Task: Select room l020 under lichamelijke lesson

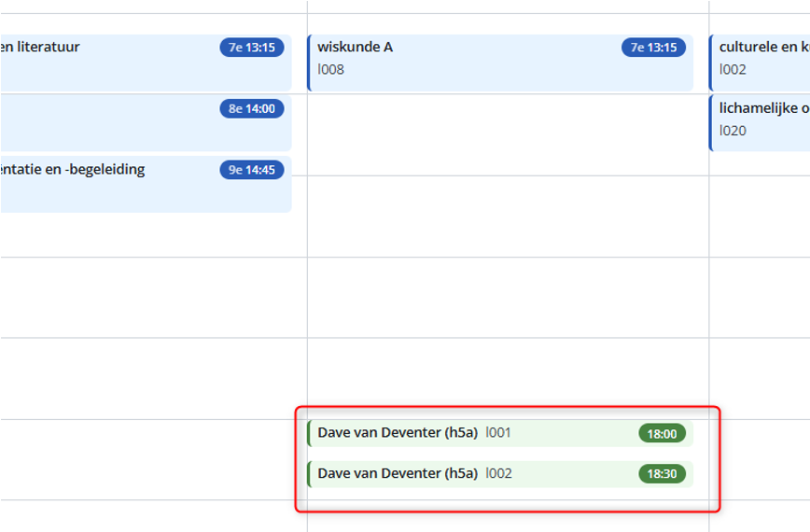Action: tap(733, 131)
